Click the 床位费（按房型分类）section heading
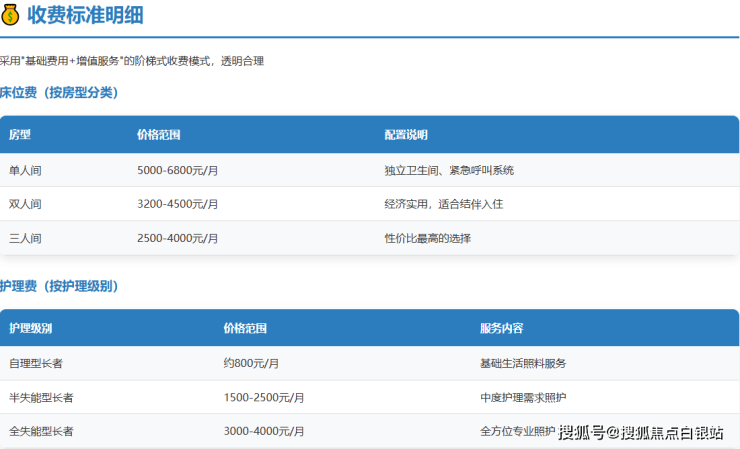The image size is (740, 449). pos(59,92)
